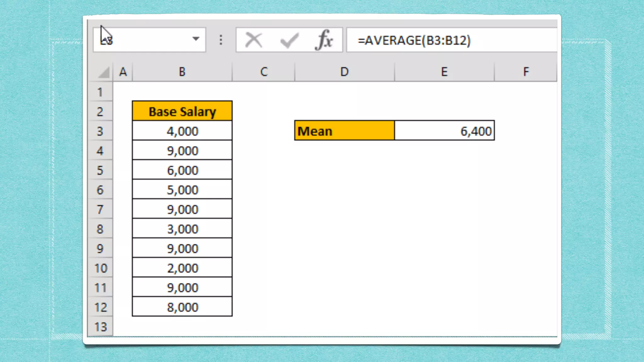
Task: Select column B header
Action: (x=182, y=72)
